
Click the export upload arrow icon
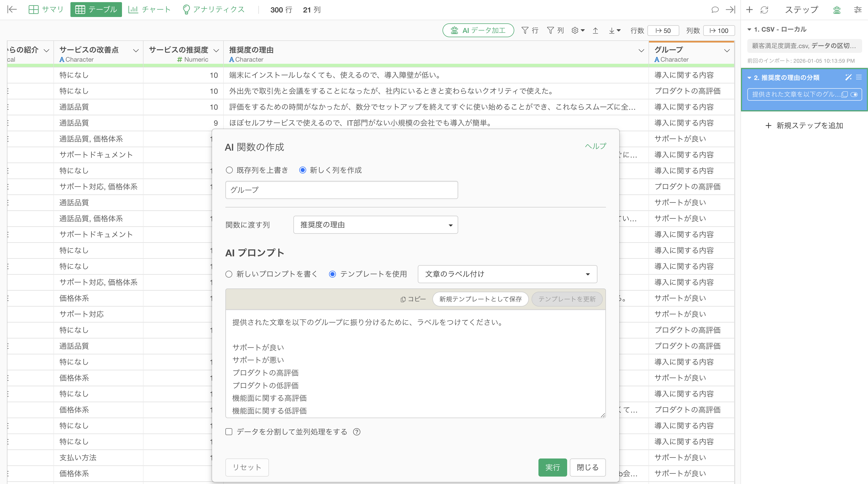pos(595,31)
